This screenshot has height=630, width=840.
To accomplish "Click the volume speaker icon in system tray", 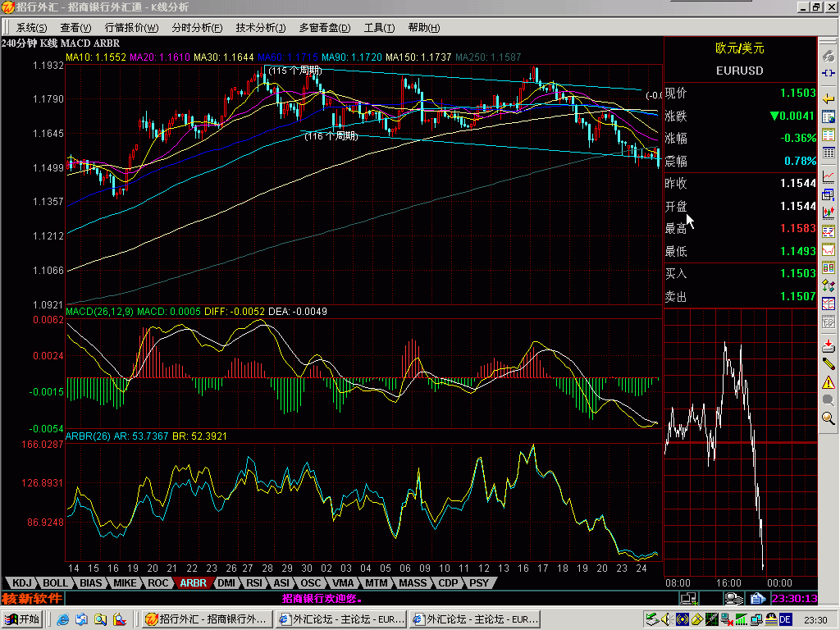I will coord(666,620).
